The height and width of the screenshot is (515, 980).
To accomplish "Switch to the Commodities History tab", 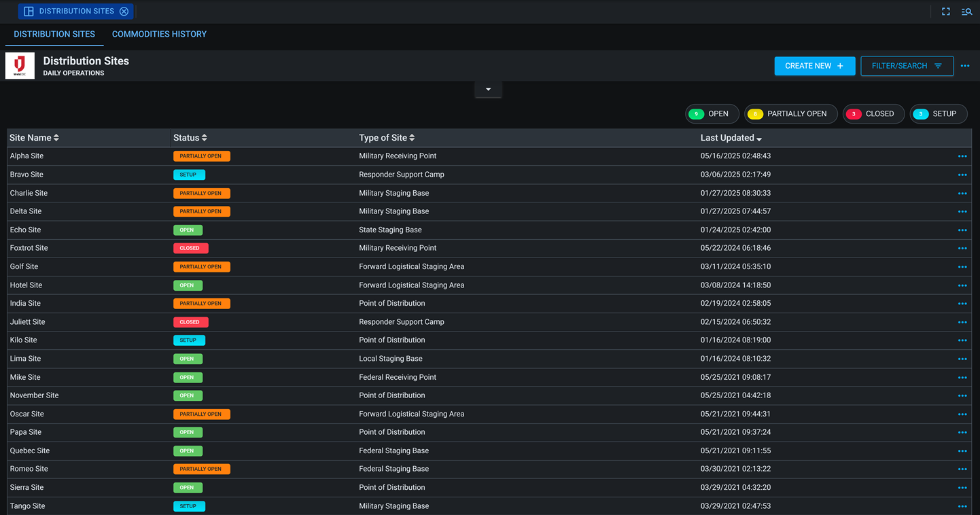I will (159, 34).
